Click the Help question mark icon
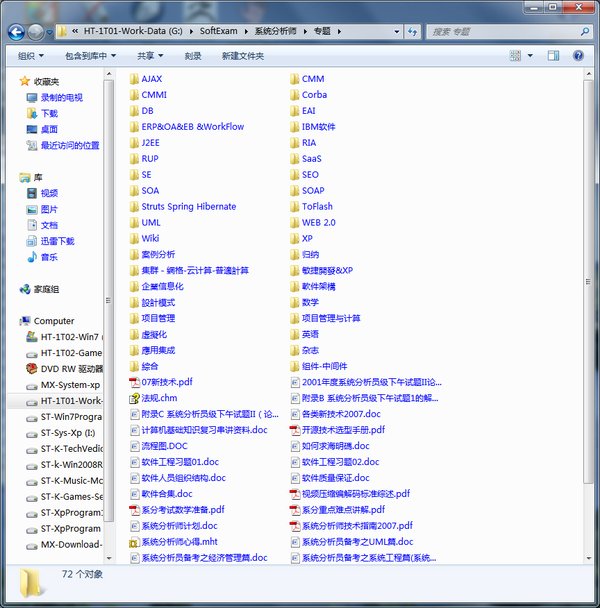This screenshot has width=600, height=608. (x=578, y=56)
